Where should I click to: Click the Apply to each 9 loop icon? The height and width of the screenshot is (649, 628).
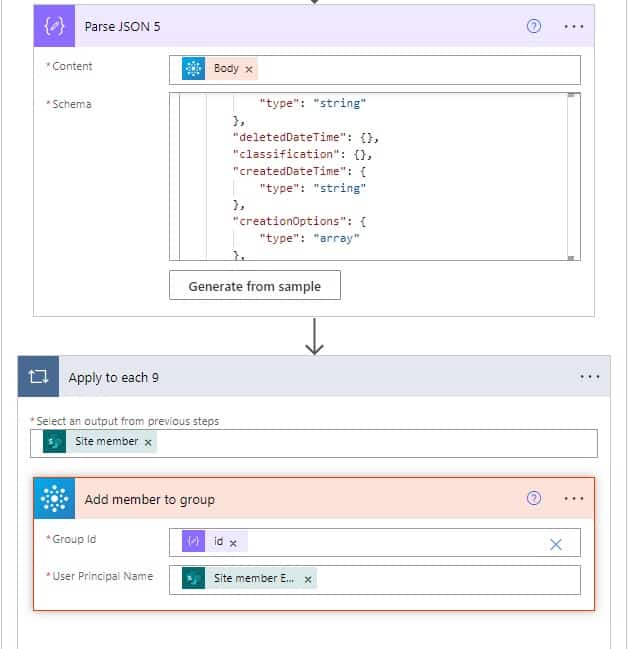(38, 376)
